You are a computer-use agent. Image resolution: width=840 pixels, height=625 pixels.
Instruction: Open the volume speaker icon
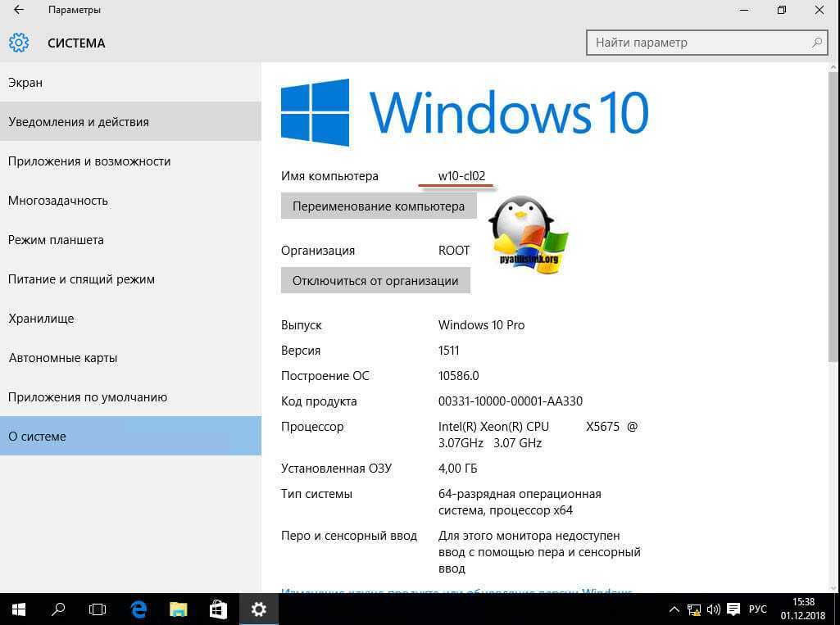point(713,609)
